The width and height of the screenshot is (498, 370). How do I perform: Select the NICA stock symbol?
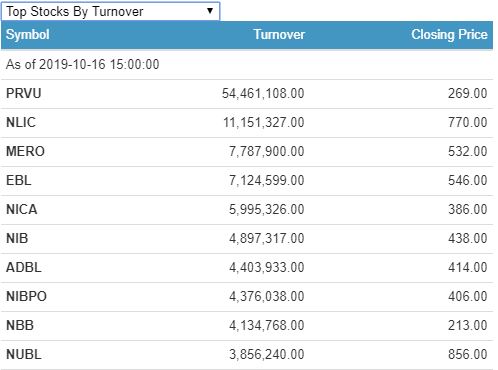22,209
